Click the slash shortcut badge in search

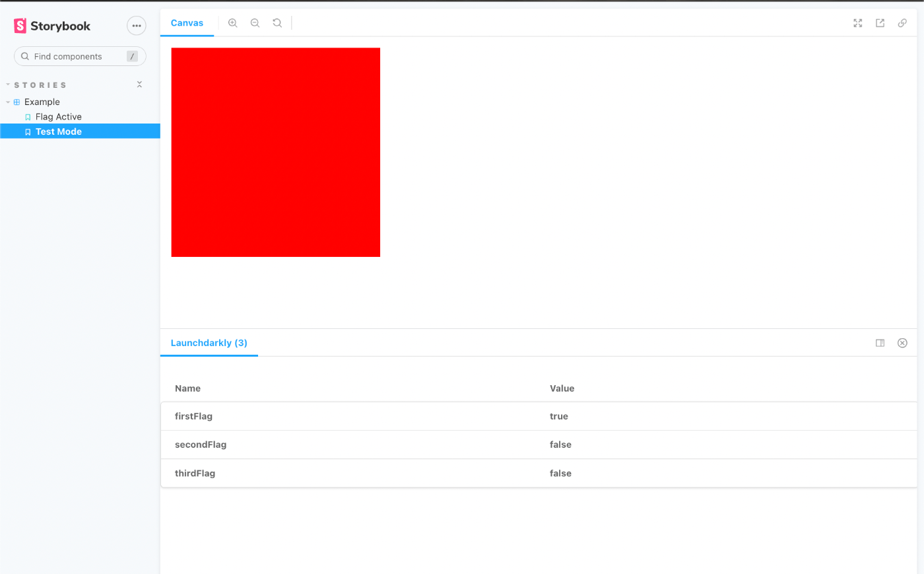click(x=132, y=56)
